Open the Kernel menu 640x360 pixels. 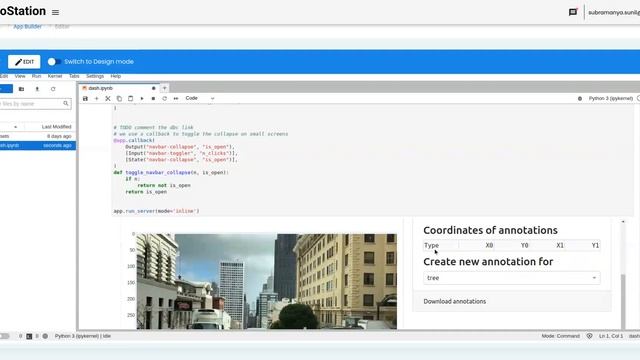coord(55,76)
